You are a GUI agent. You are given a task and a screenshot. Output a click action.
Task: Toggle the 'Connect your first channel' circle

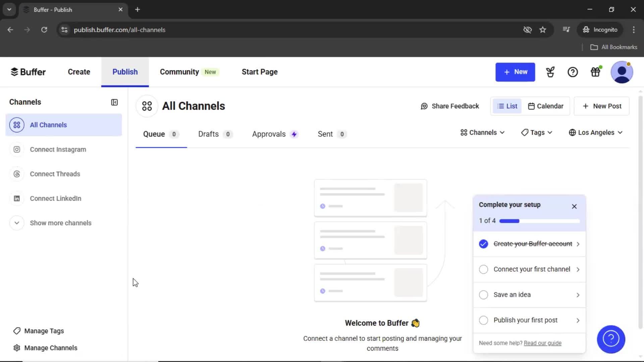click(x=483, y=269)
